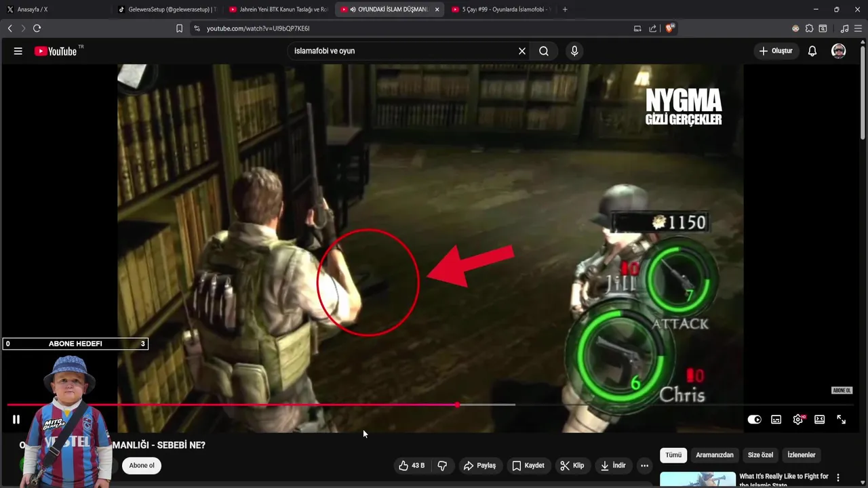The image size is (868, 488).
Task: Reload the page
Action: coord(37,28)
